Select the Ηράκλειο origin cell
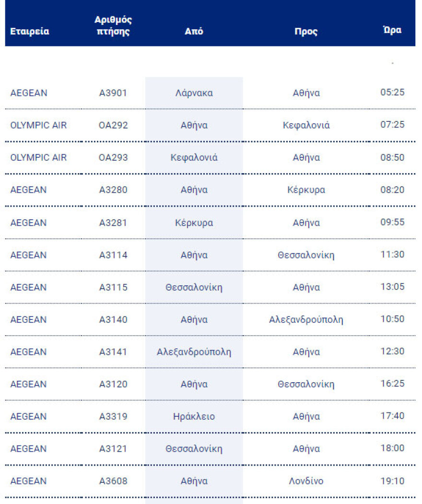 pyautogui.click(x=194, y=417)
